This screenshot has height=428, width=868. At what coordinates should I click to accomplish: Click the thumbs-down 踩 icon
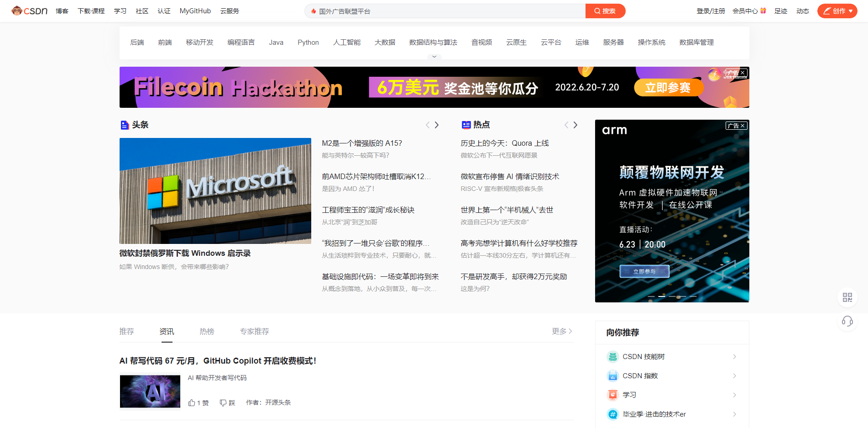[x=223, y=402]
